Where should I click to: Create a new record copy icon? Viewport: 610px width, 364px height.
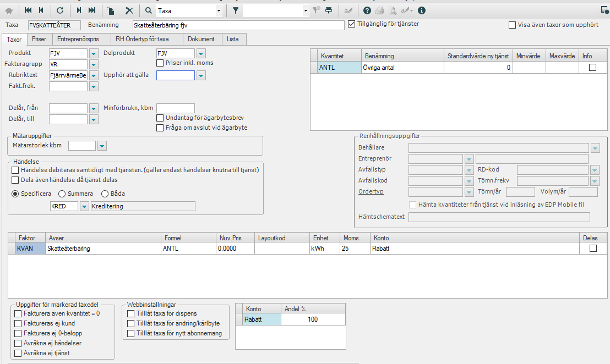pos(111,10)
